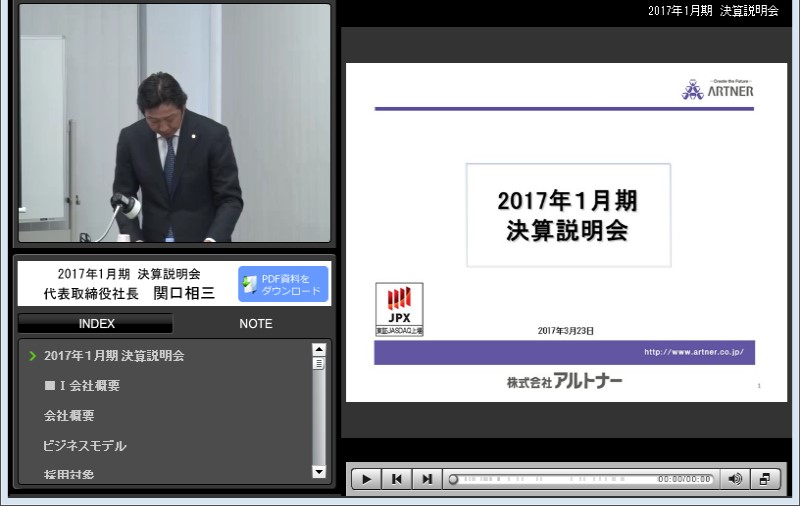Skip to the next slide chapter
The width and height of the screenshot is (800, 506).
point(427,479)
